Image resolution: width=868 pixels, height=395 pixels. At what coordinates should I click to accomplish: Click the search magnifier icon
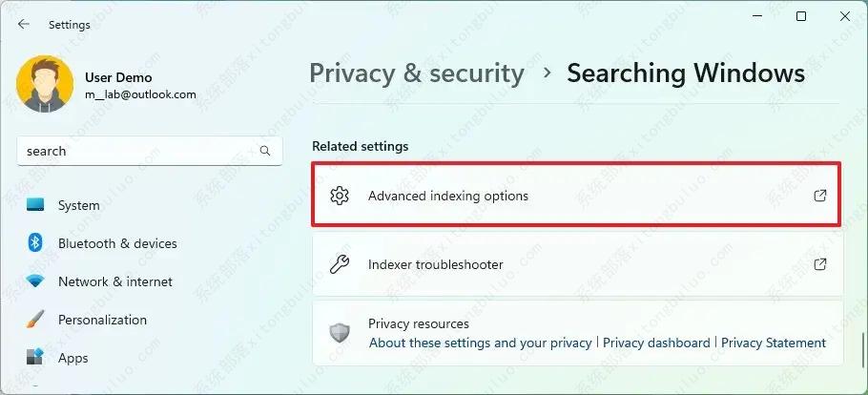[x=265, y=151]
